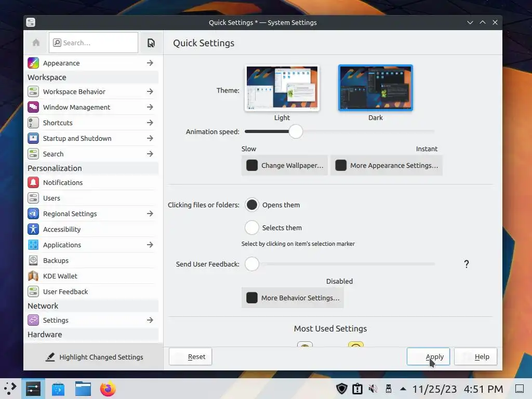Expand the Search category arrow

click(x=150, y=154)
